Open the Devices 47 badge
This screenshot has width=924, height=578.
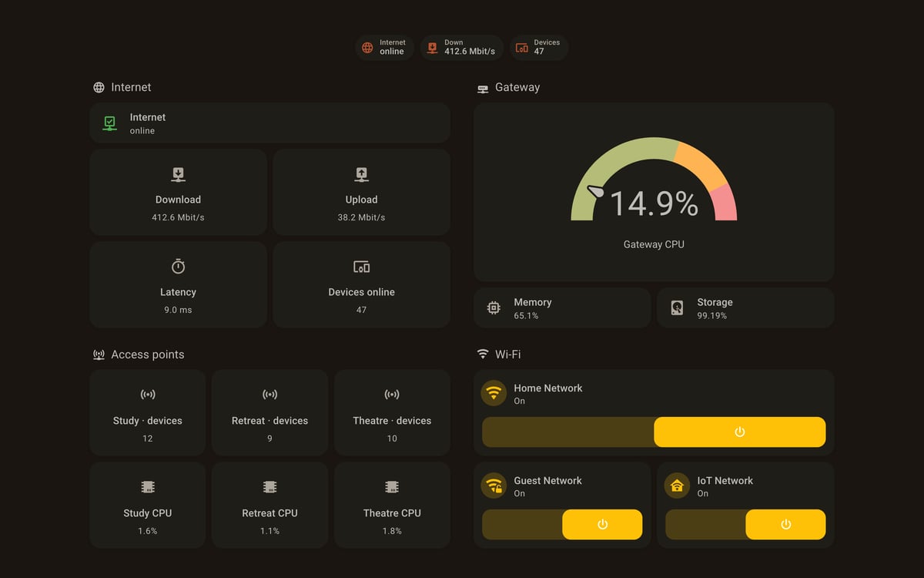539,48
